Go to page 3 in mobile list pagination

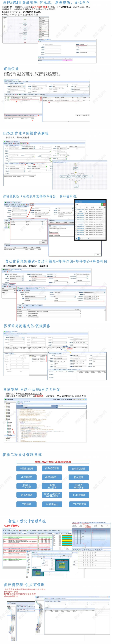82,238
